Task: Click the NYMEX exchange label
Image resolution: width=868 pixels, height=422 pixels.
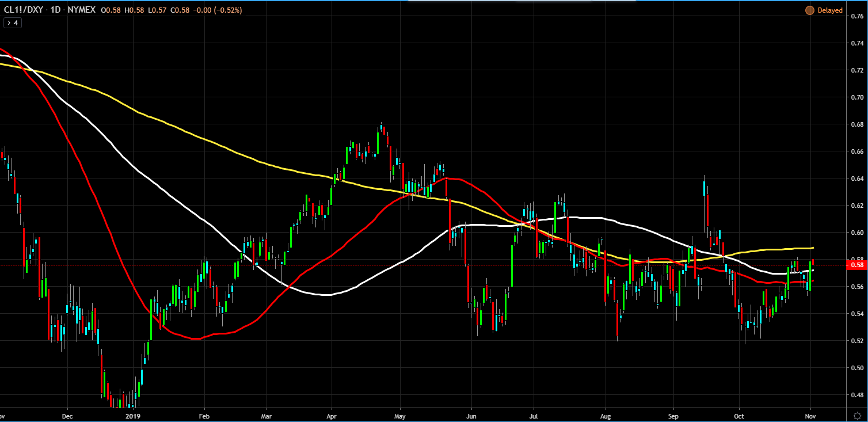Action: click(x=82, y=10)
